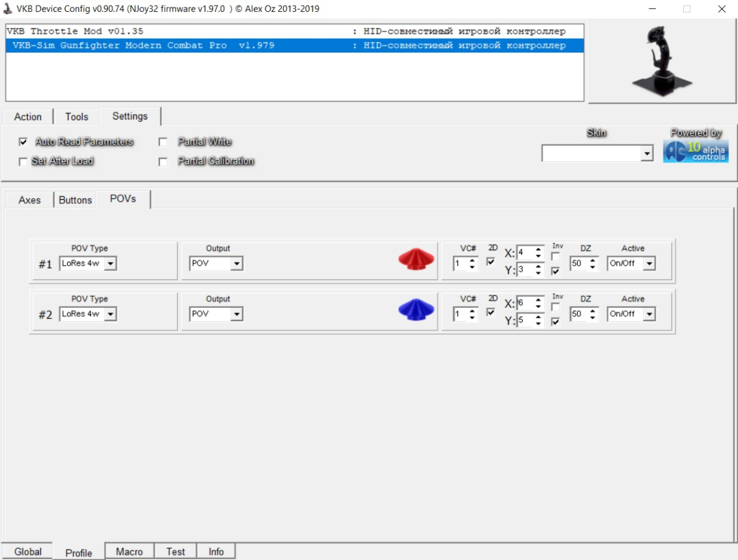Image resolution: width=738 pixels, height=560 pixels.
Task: Enable the Partial Write checkbox
Action: point(164,142)
